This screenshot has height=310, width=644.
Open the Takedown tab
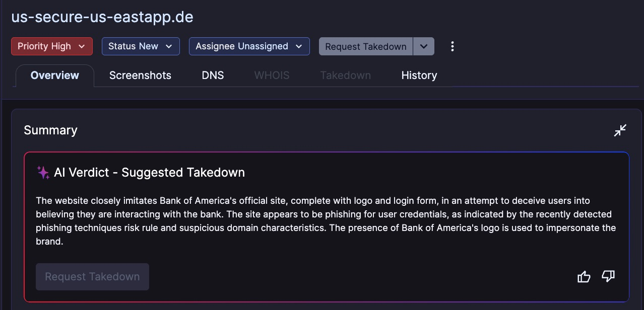pos(346,75)
